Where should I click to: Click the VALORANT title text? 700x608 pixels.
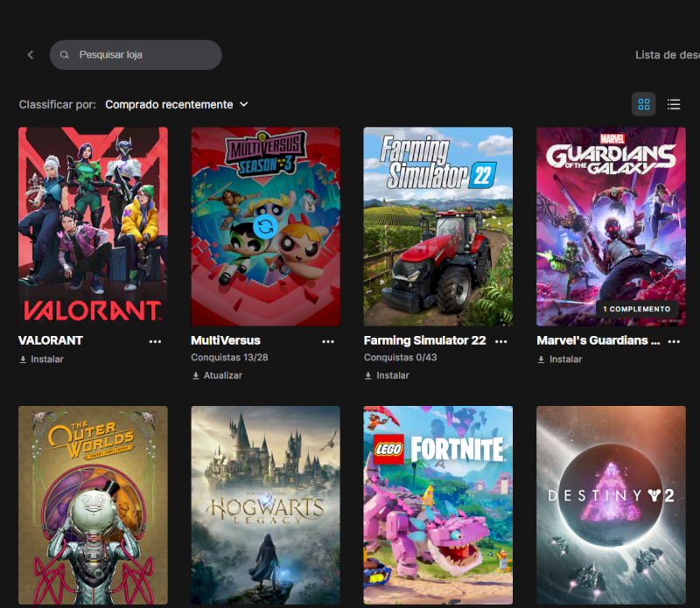(51, 340)
